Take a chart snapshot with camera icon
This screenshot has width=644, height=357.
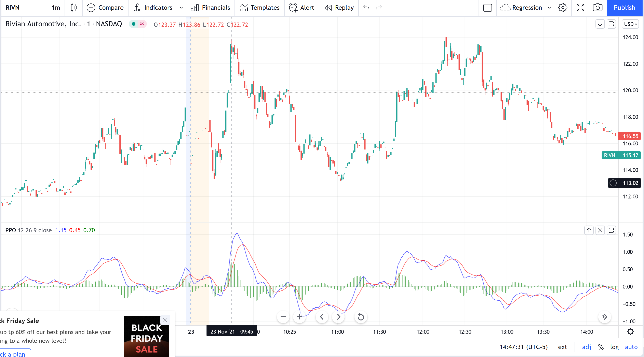click(x=598, y=8)
